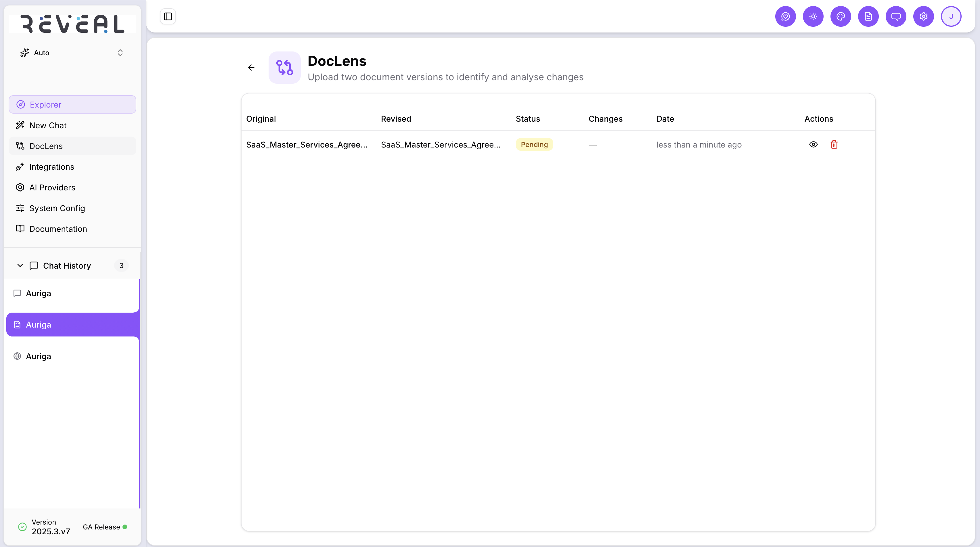980x547 pixels.
Task: View the SaaS comparison with eye icon
Action: 814,145
